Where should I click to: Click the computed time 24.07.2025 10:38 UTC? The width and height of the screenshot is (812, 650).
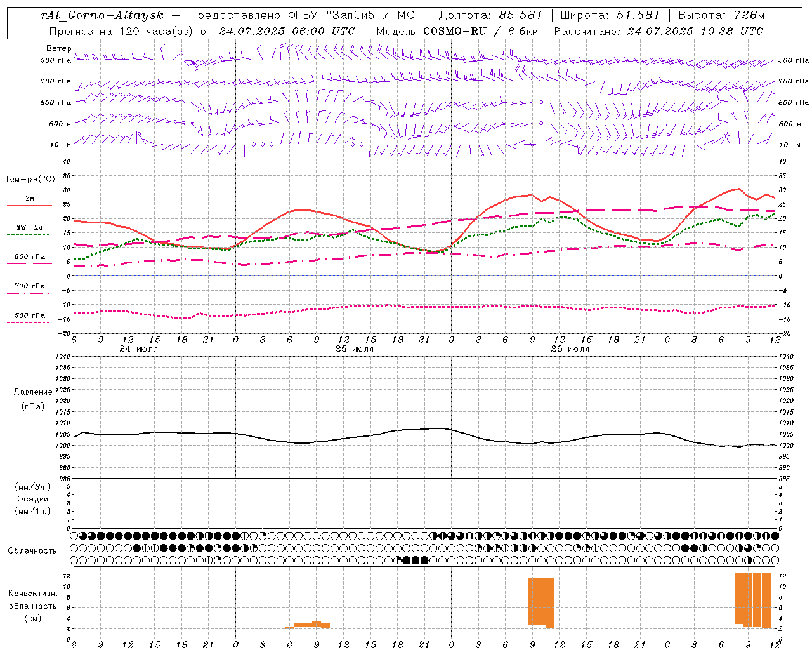(695, 31)
